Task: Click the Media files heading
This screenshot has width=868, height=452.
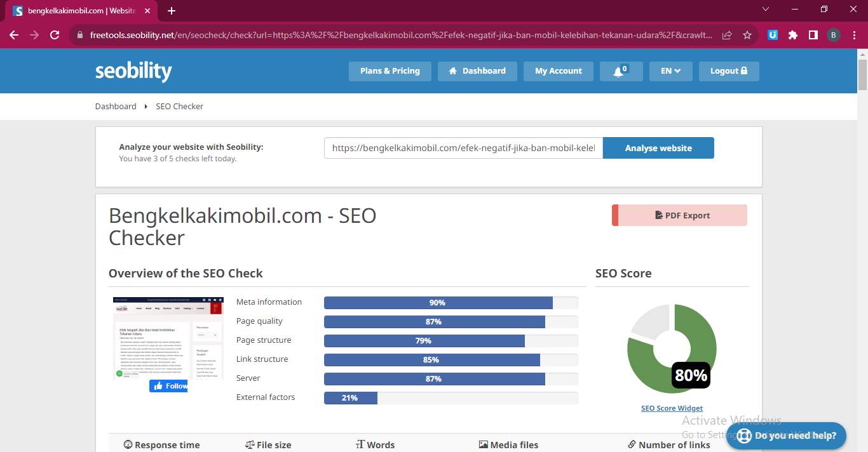Action: click(508, 445)
